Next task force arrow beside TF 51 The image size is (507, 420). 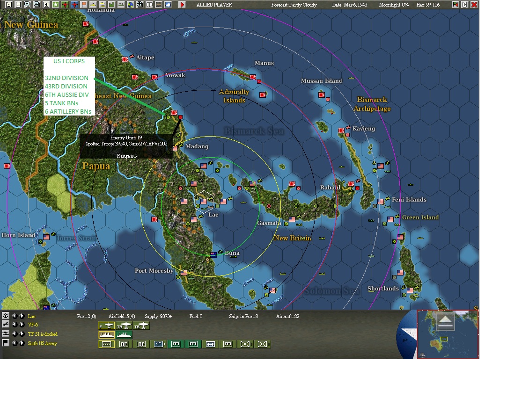click(x=22, y=334)
